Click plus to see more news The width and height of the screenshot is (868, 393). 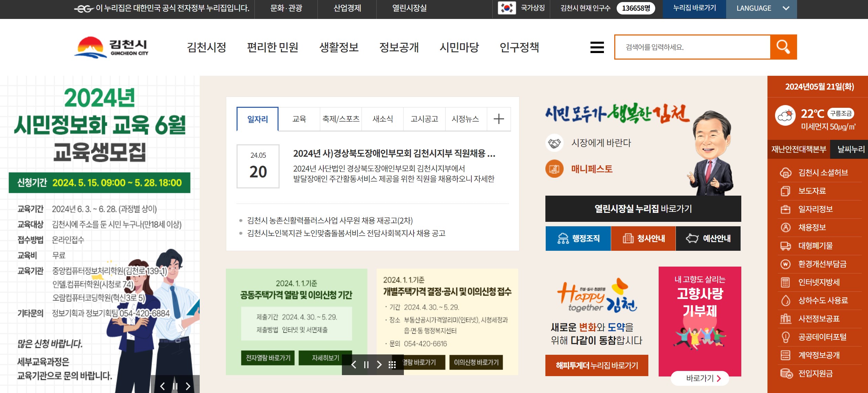[499, 119]
